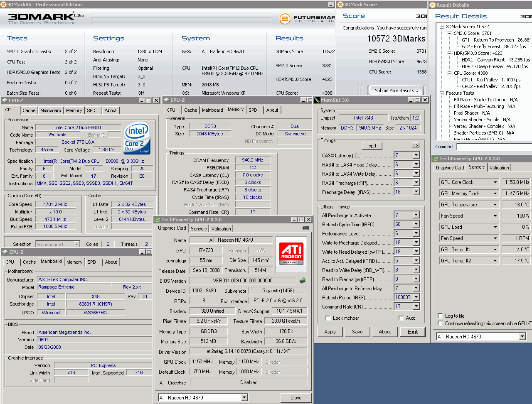
Task: Click GPU-Z sensors window title icon
Action: tap(436, 159)
